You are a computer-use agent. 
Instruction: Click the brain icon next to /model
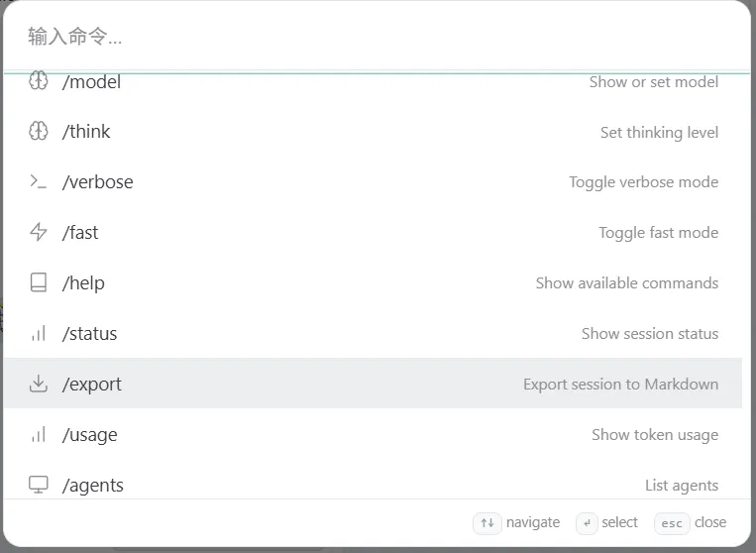pos(39,81)
